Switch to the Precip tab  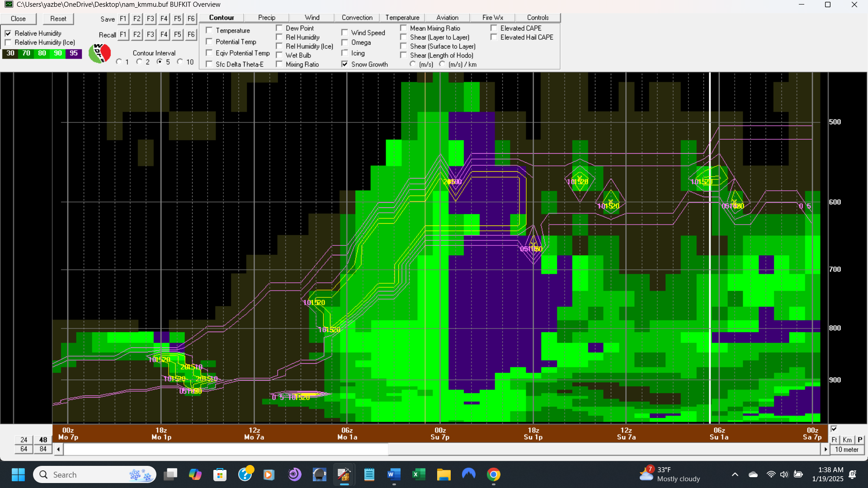(x=267, y=18)
